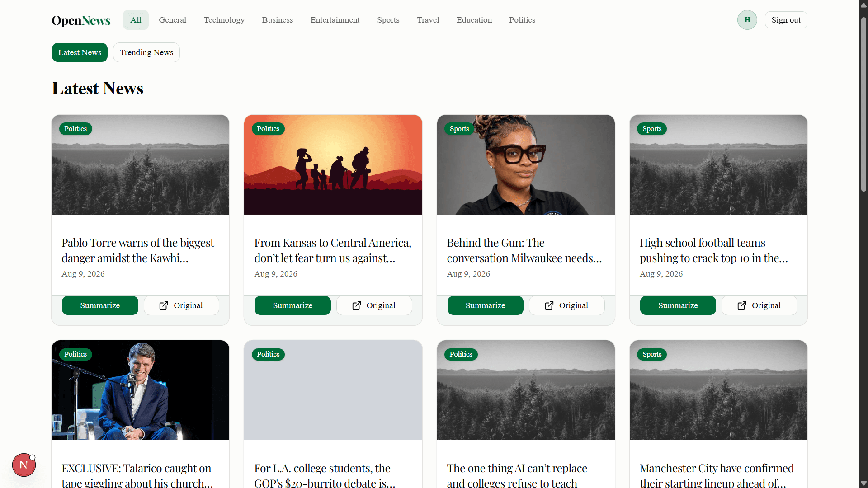Summarize the High school football article
This screenshot has height=488, width=868.
coord(678,305)
